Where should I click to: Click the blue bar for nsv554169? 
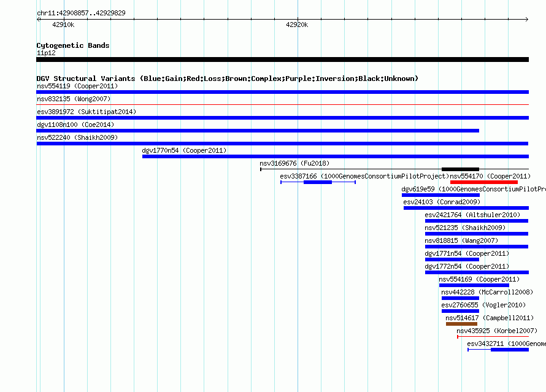(474, 285)
